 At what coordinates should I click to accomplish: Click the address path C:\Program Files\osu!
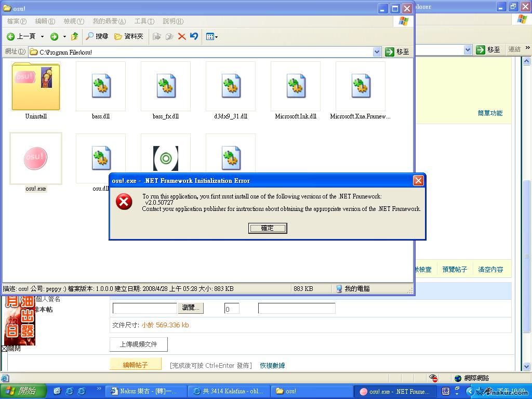pos(66,52)
